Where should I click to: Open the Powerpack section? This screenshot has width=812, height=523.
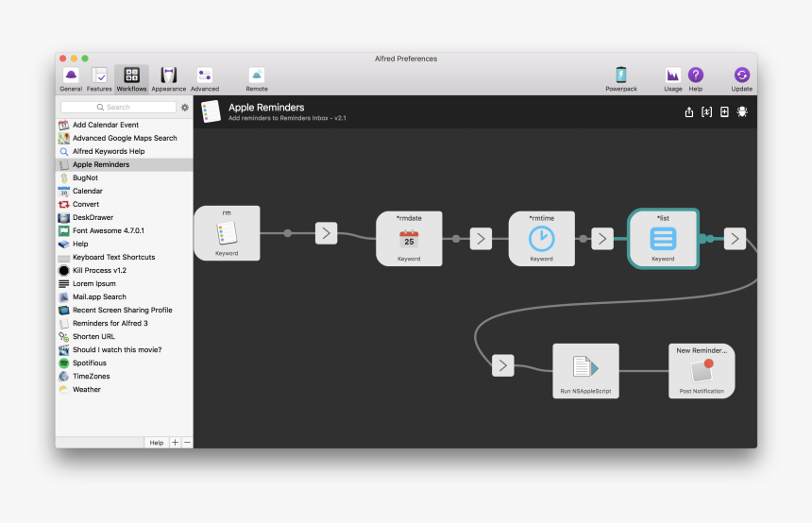620,78
